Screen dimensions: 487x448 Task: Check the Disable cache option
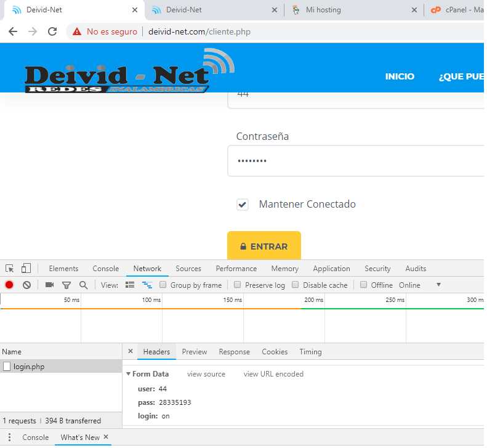pos(296,285)
